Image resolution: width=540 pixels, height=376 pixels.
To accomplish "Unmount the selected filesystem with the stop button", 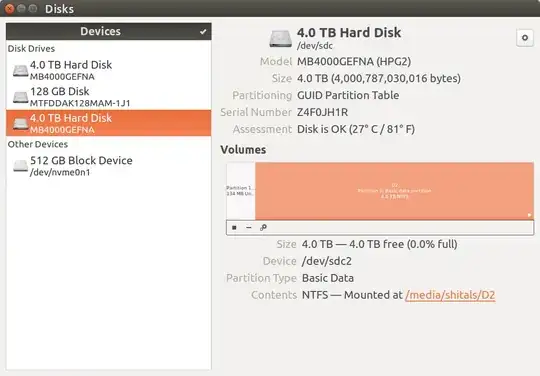I will [234, 227].
